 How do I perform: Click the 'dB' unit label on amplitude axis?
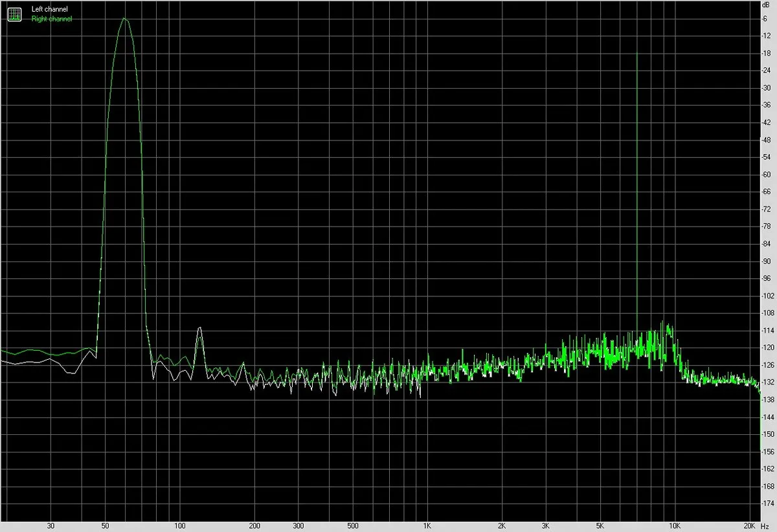coord(766,5)
